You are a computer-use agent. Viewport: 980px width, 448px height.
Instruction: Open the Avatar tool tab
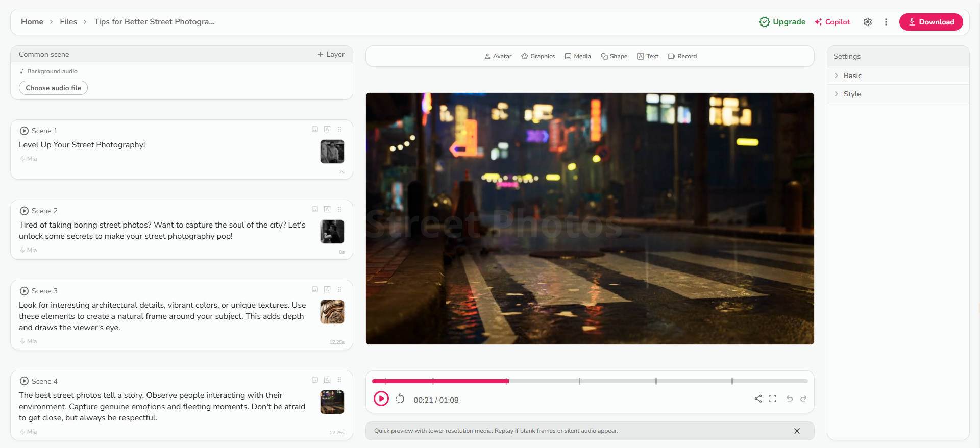coord(498,56)
